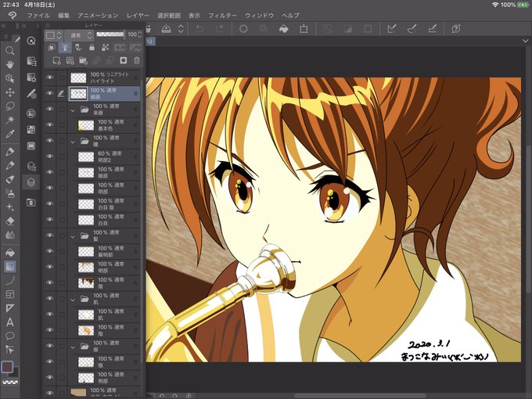Create a new raster layer

point(56,60)
